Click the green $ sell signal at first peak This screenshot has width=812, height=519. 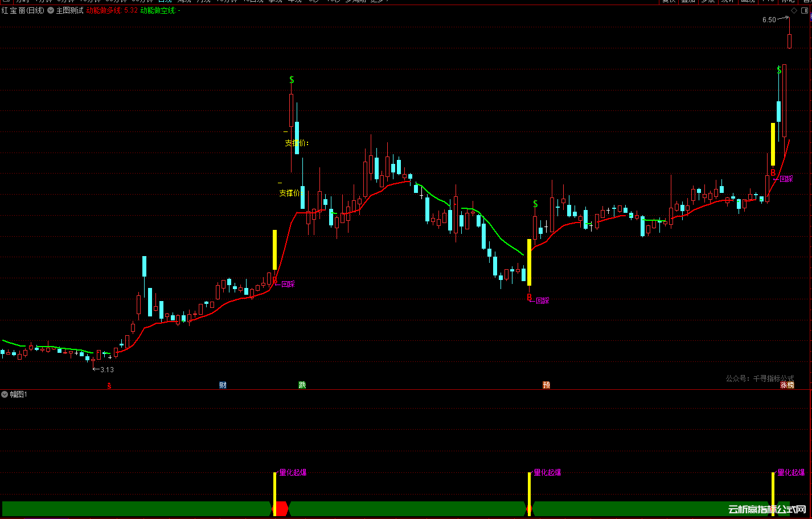pos(292,80)
